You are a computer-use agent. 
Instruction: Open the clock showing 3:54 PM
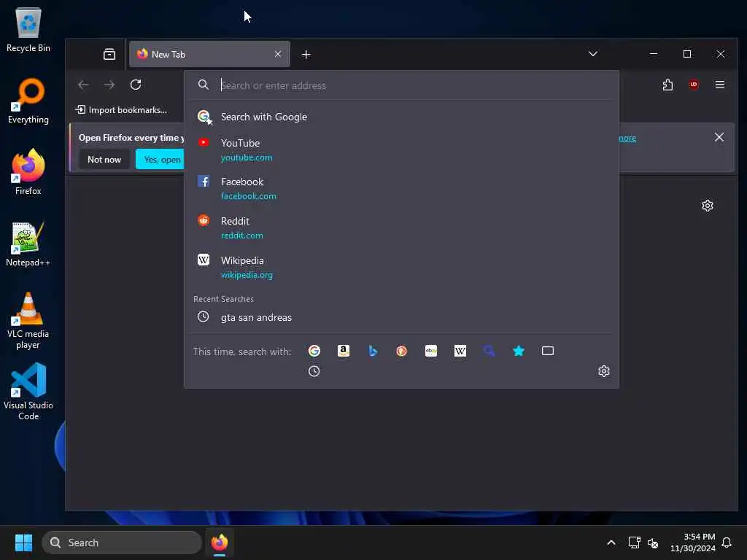click(693, 542)
